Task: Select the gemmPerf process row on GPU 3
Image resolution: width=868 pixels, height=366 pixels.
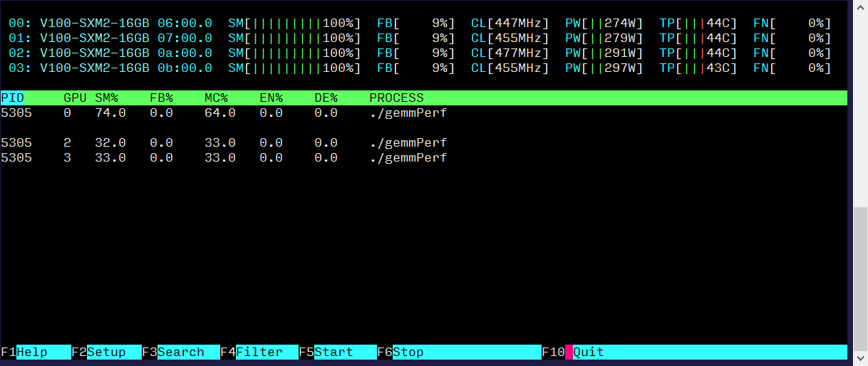Action: [424, 157]
